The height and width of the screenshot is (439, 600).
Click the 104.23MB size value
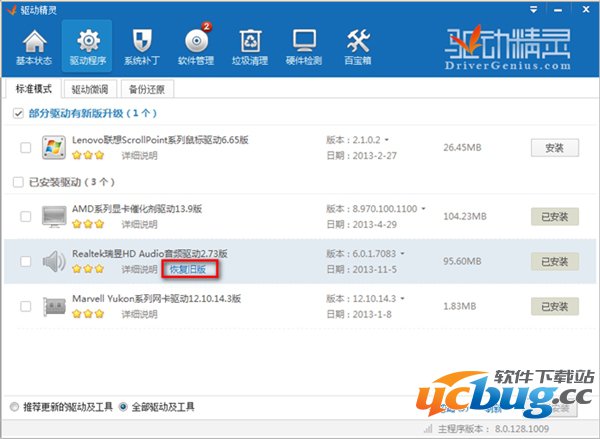coord(465,216)
